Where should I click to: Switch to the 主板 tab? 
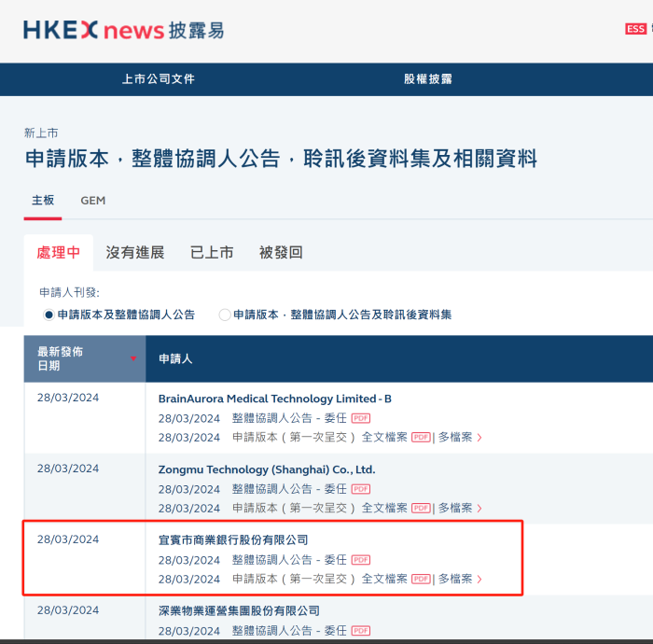click(43, 201)
